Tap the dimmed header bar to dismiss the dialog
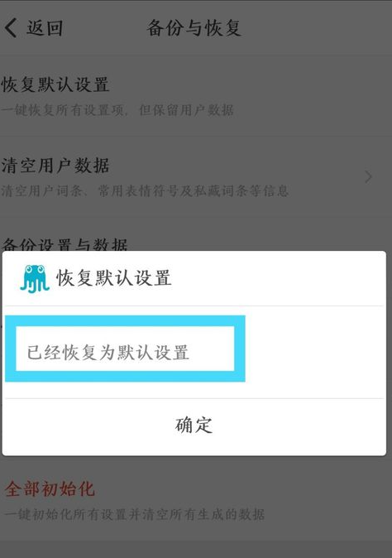Image resolution: width=392 pixels, height=558 pixels. click(x=196, y=28)
